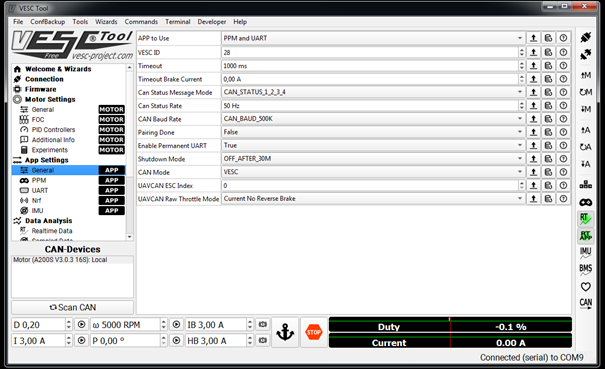Open Enable Permanent UART dropdown

point(373,146)
